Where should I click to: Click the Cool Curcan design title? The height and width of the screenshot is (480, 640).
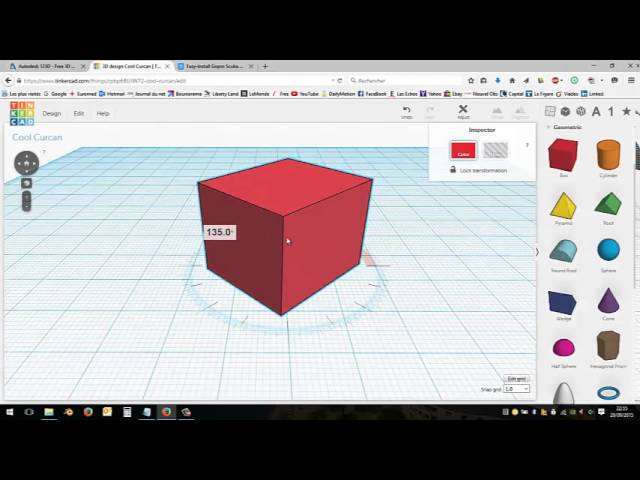point(37,137)
